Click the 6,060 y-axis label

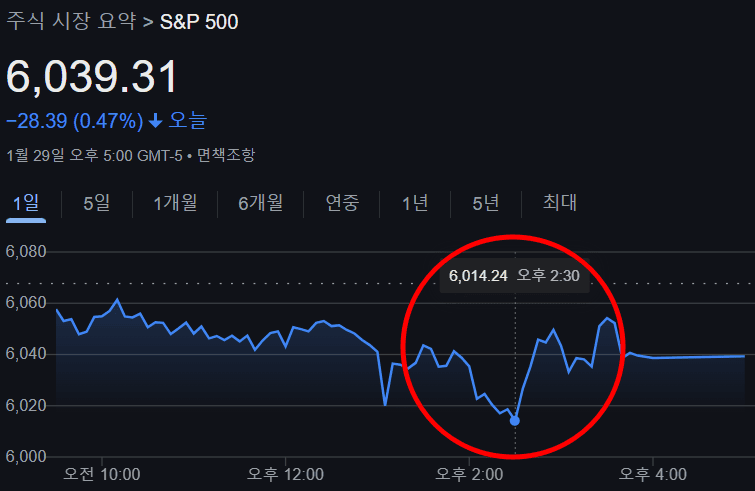(26, 303)
